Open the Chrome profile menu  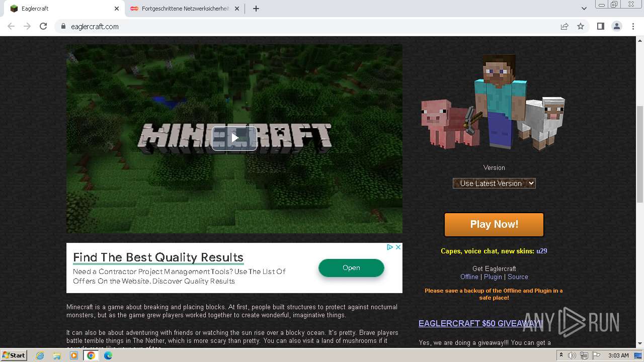click(617, 26)
